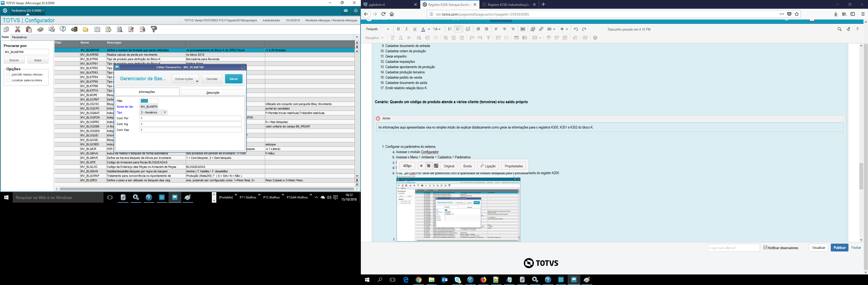Enable coincidir maiusc./minusc. checkbox
Screen dimensions: 868x285
click(8, 75)
